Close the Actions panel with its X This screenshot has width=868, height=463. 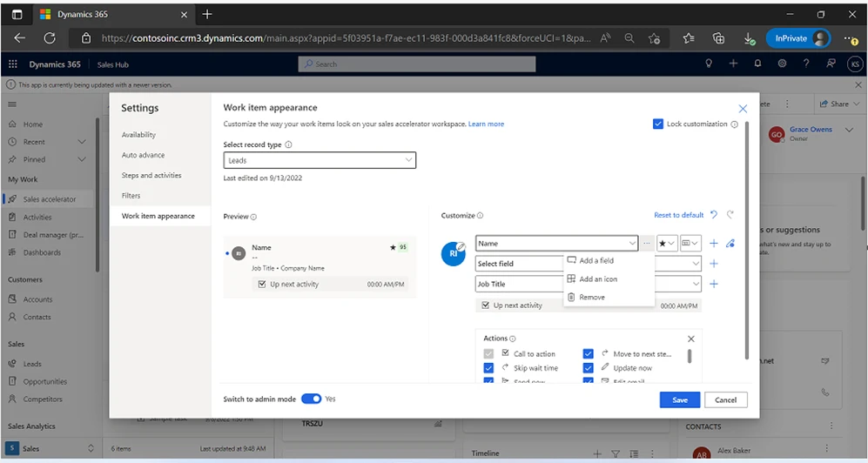[691, 339]
